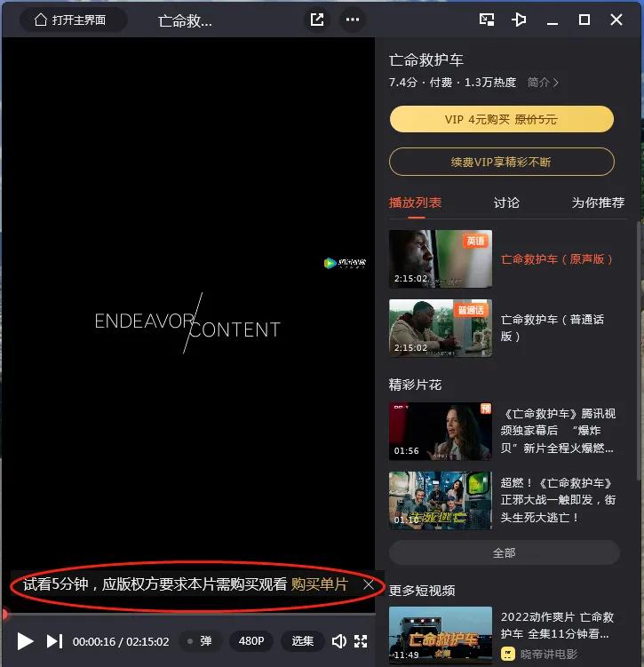Buy the movie with VIP 4元购买 button
Screen dimensions: 644x667
pyautogui.click(x=502, y=119)
